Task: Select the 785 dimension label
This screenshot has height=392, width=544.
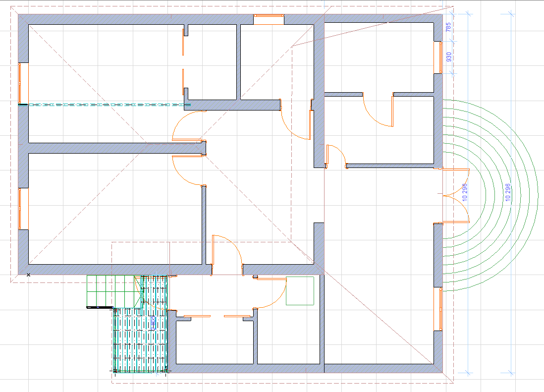Action: 448,27
